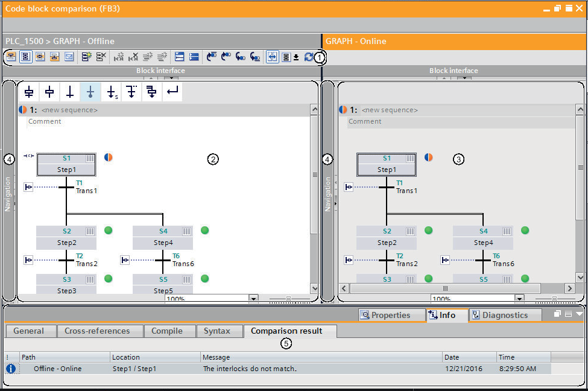Click the T1 transition condition icon, offline

click(x=28, y=187)
